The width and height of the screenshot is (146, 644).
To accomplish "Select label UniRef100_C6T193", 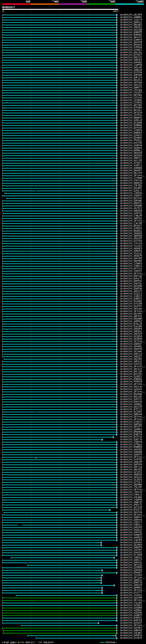I will (x=131, y=98).
